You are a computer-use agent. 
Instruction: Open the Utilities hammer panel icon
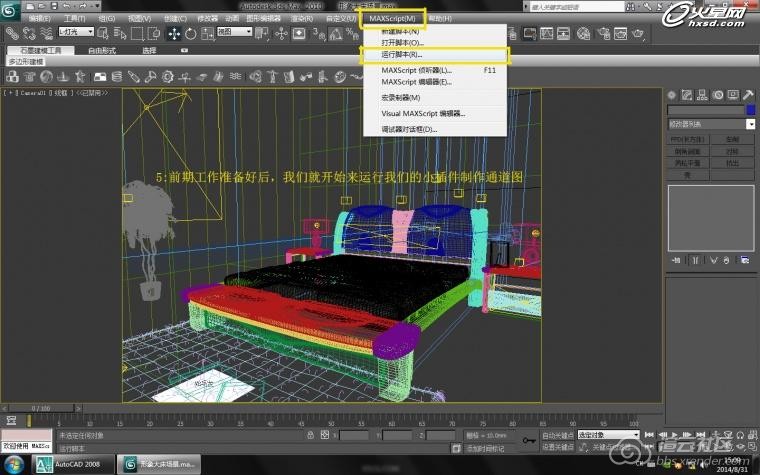coord(749,94)
